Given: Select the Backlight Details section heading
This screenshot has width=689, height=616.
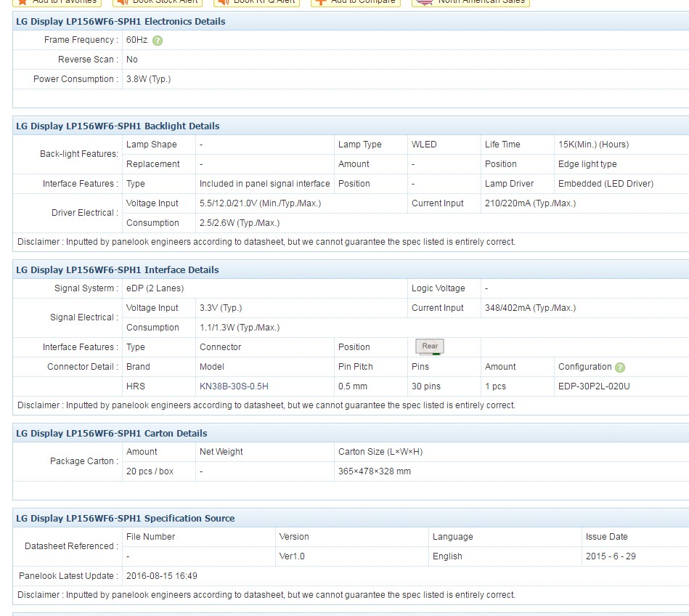Looking at the screenshot, I should pos(118,126).
